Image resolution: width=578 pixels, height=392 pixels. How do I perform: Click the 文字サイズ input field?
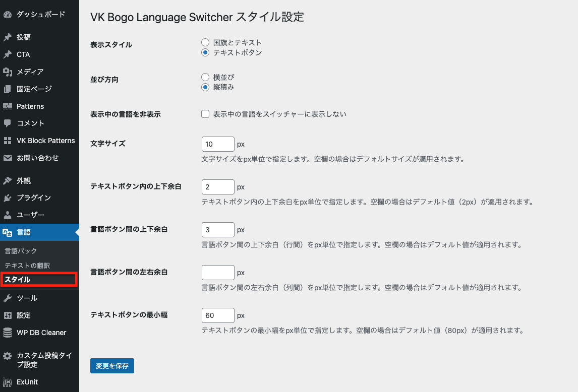(218, 144)
